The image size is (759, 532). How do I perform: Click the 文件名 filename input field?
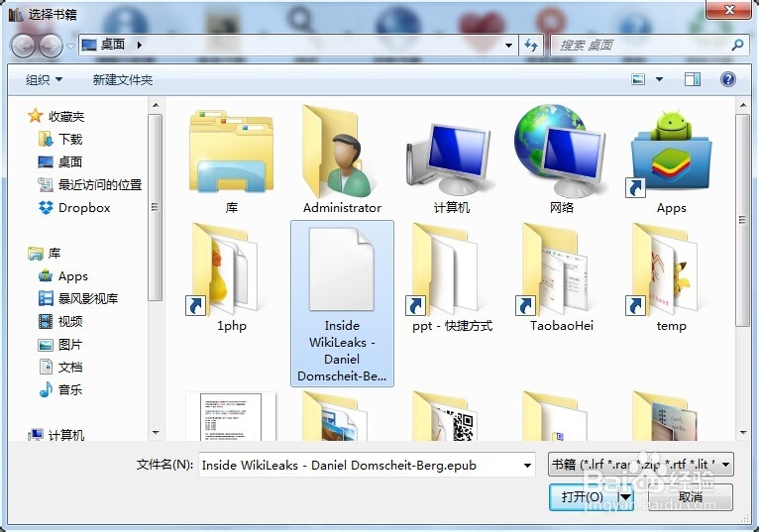tap(359, 465)
